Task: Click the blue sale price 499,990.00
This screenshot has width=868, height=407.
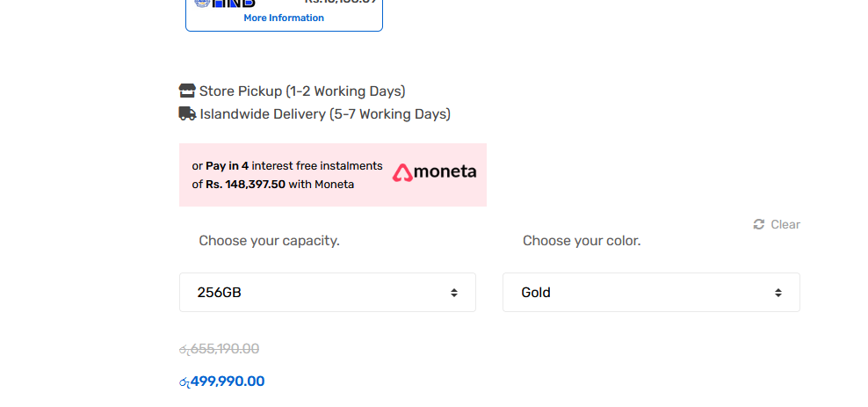Action: pos(222,381)
